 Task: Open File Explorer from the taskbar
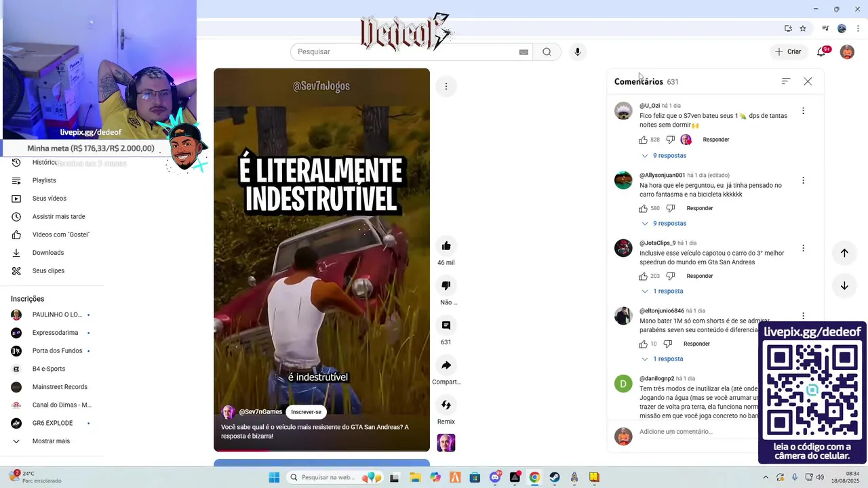point(415,477)
